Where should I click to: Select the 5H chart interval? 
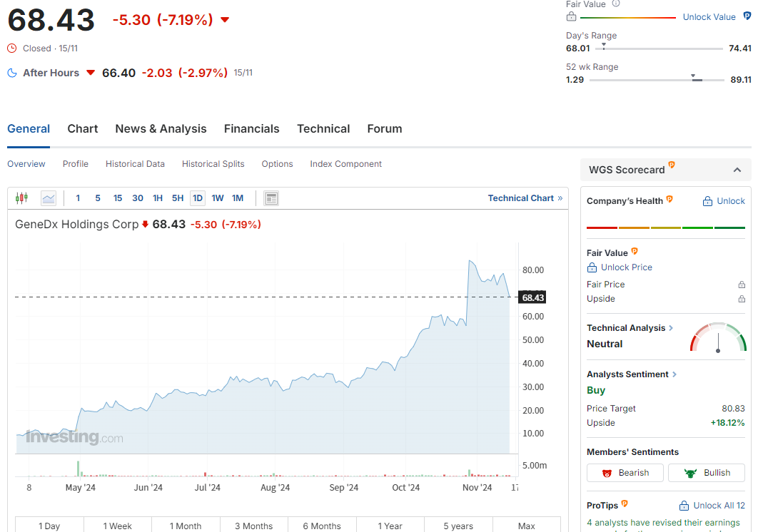[x=178, y=198]
